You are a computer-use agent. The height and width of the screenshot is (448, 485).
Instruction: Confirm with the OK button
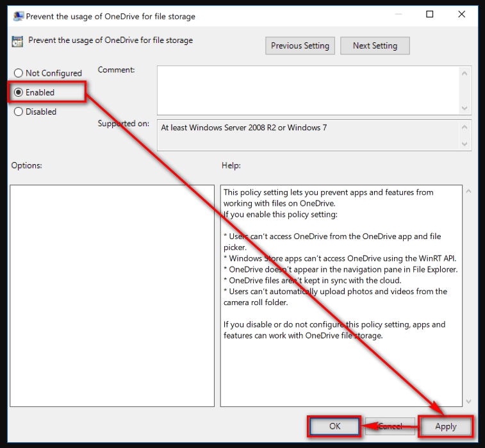coord(334,426)
